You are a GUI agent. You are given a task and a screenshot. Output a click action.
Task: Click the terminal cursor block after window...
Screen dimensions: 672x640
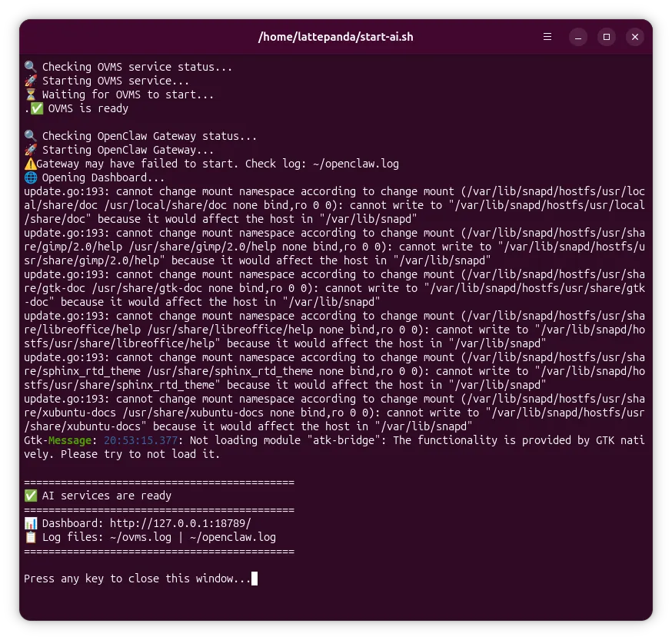[254, 579]
